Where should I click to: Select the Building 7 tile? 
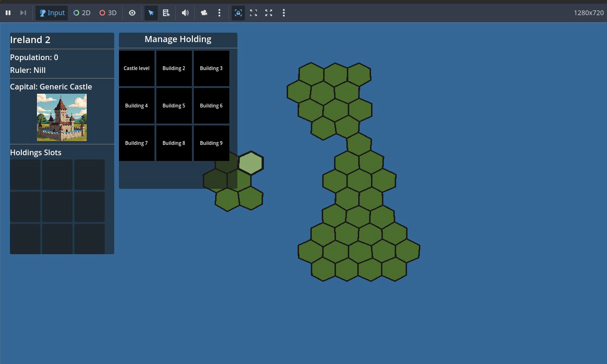(136, 143)
